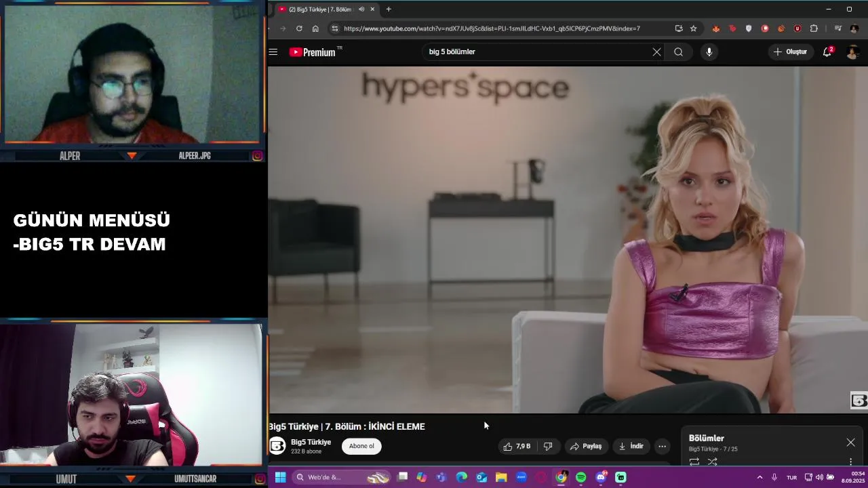
Task: Open browser extensions puzzle icon
Action: pos(814,28)
